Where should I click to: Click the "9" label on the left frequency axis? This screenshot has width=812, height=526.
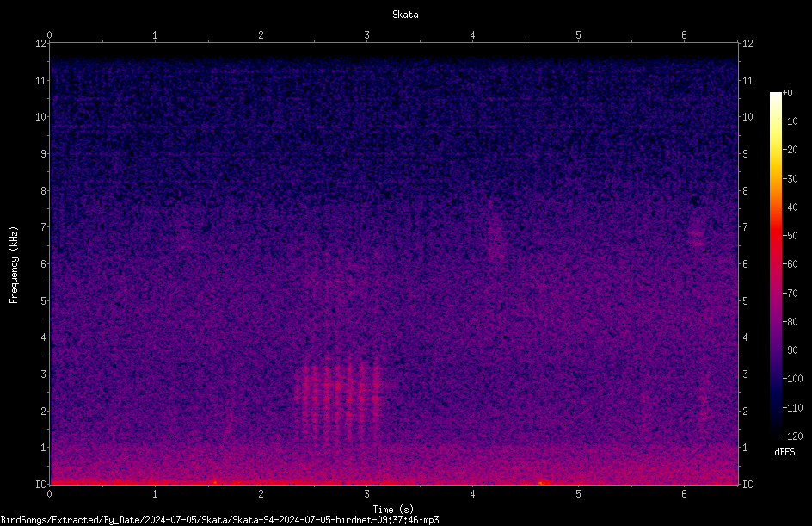coord(44,153)
